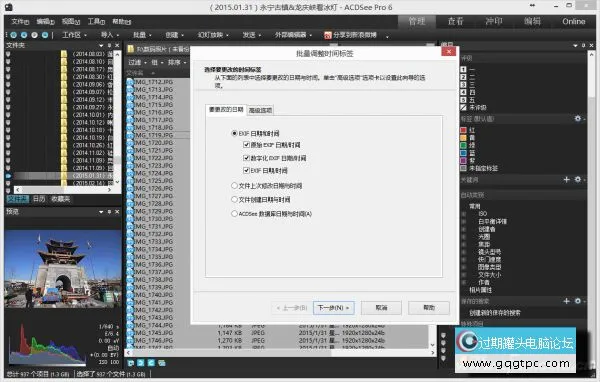600x382 pixels.
Task: Click the preview image of the gate tower
Action: (63, 268)
